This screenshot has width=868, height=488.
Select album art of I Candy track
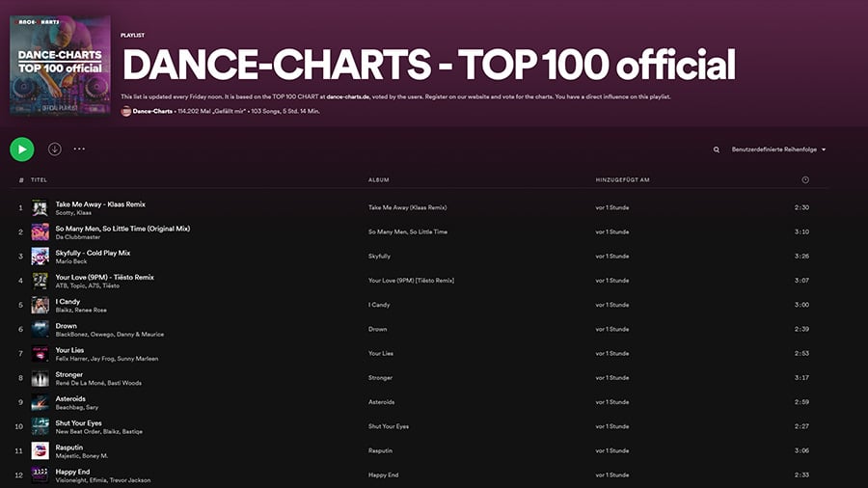point(40,306)
